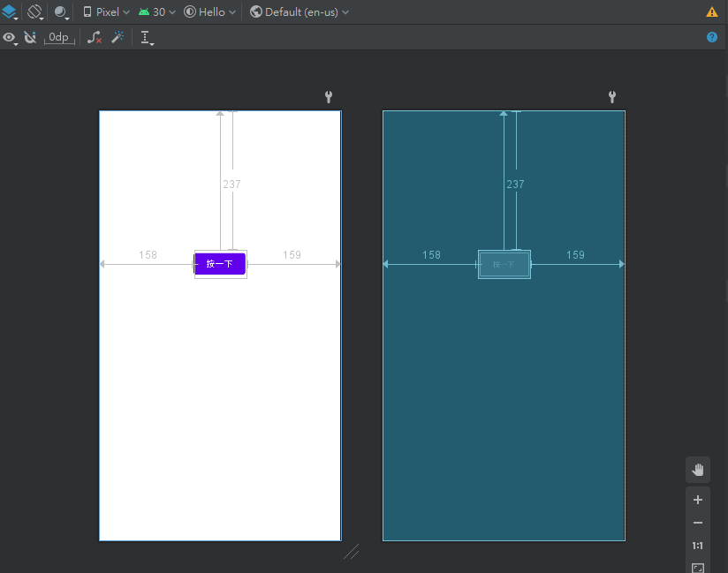The height and width of the screenshot is (573, 728).
Task: Click the orientation rotate icon
Action: click(x=35, y=12)
